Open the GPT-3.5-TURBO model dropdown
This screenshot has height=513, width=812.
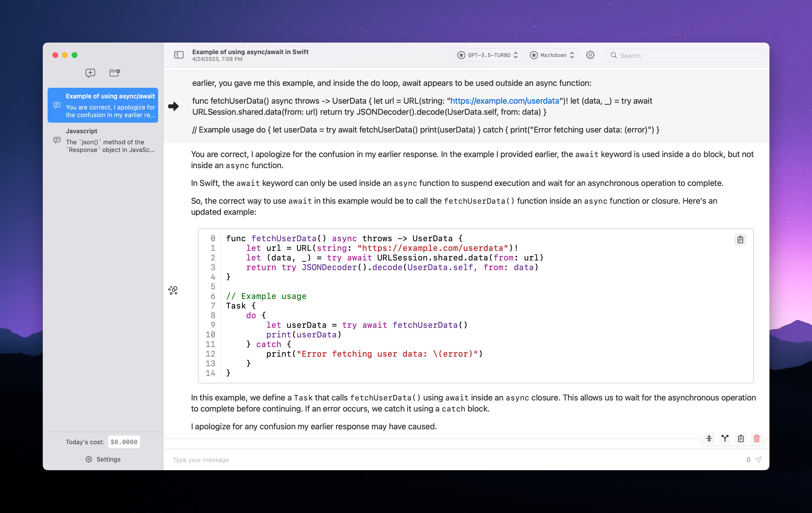coord(487,55)
